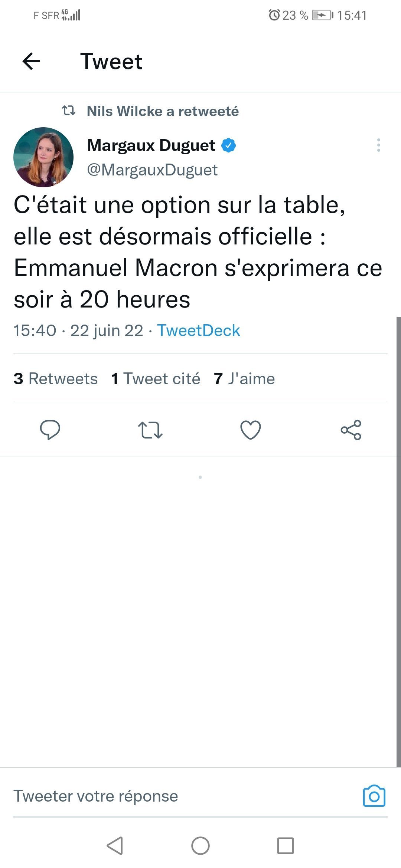Tap the share icon below tweet
Viewport: 401px width, 868px height.
351,430
